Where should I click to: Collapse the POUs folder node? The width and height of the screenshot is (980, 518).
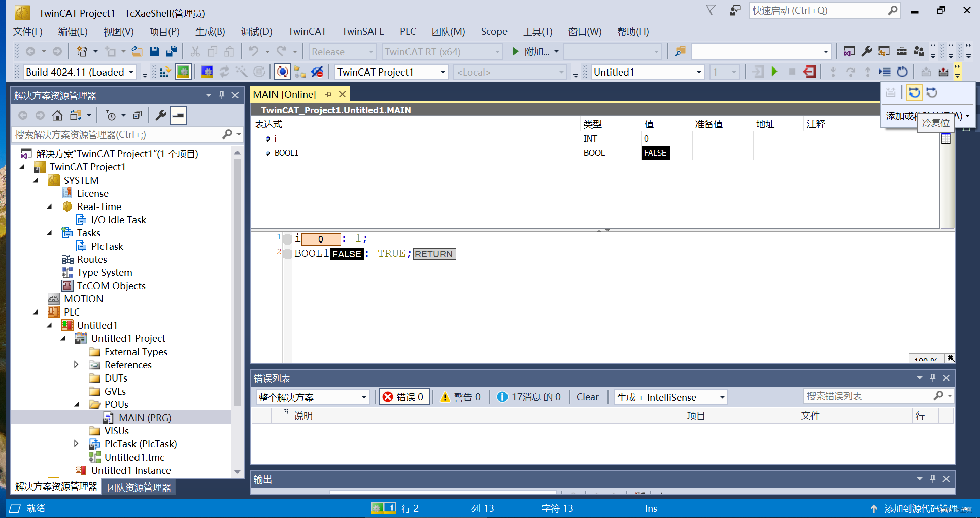[77, 404]
